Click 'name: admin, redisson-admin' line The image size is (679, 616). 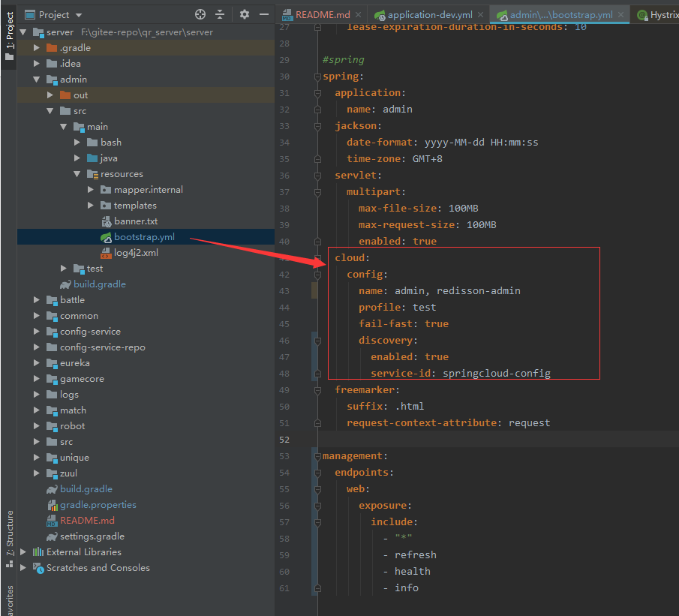pyautogui.click(x=439, y=290)
